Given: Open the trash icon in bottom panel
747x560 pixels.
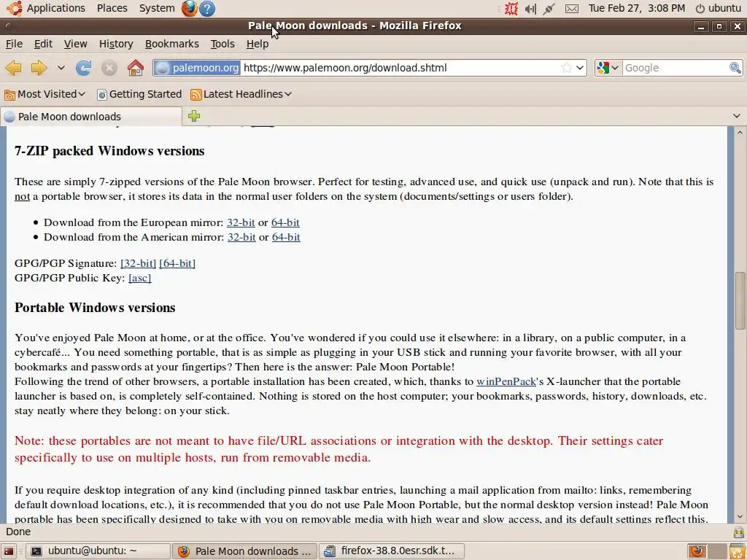Looking at the screenshot, I should (x=738, y=551).
